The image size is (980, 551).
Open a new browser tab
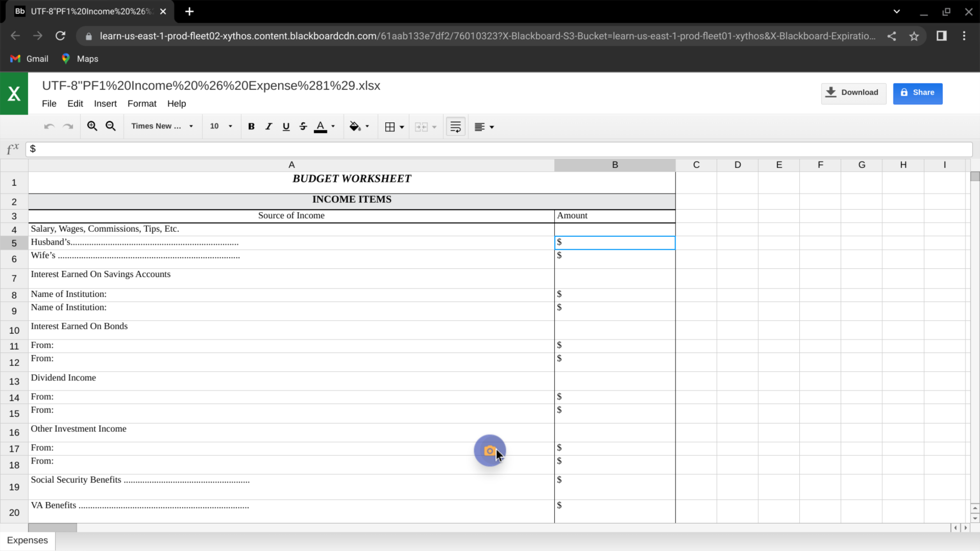[189, 12]
